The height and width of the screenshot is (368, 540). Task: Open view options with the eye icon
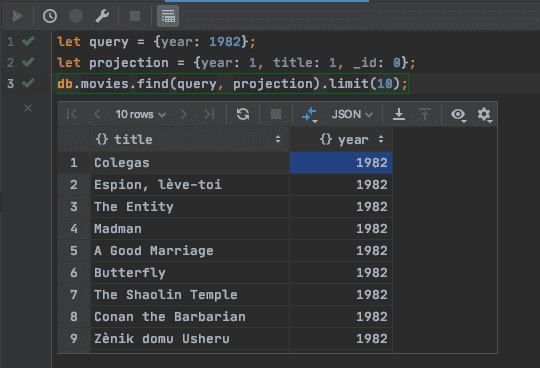click(x=458, y=114)
